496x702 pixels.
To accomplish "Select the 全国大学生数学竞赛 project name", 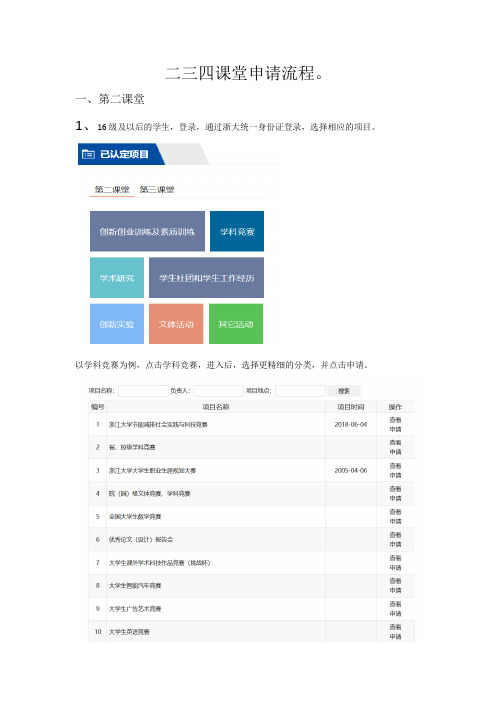I will 135,517.
